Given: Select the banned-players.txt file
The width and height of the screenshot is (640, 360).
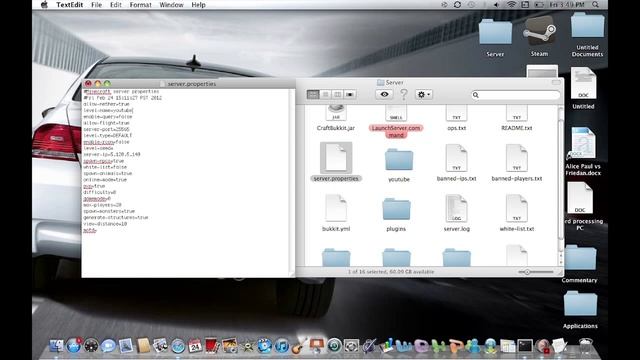Looking at the screenshot, I should pos(517,162).
